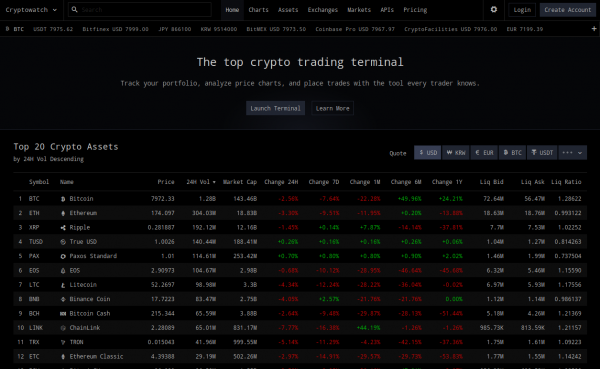Click the search magnifier icon
The width and height of the screenshot is (600, 369).
pos(75,10)
